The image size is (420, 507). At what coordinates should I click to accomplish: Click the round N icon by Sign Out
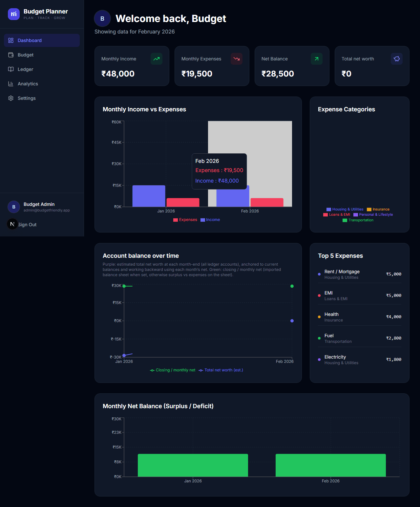pyautogui.click(x=12, y=224)
